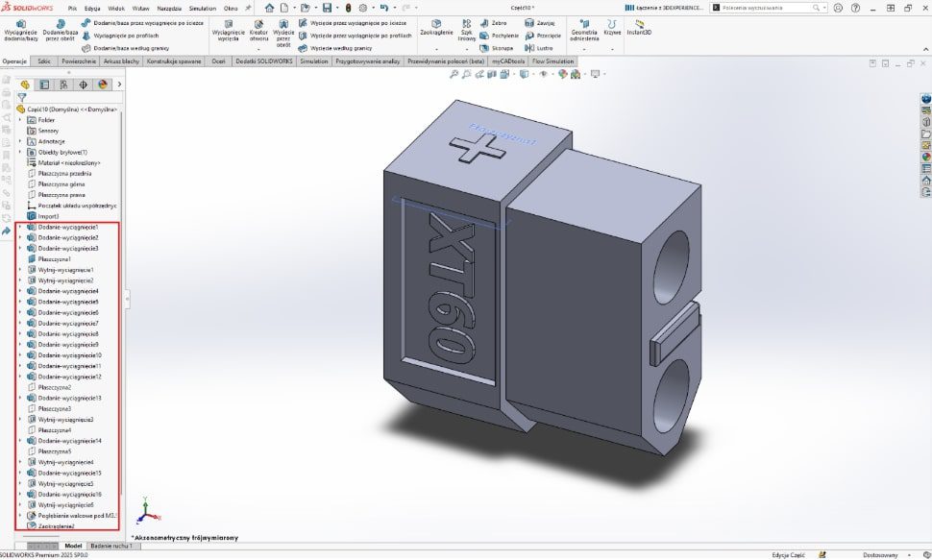
Task: Click the user account icon
Action: point(838,8)
